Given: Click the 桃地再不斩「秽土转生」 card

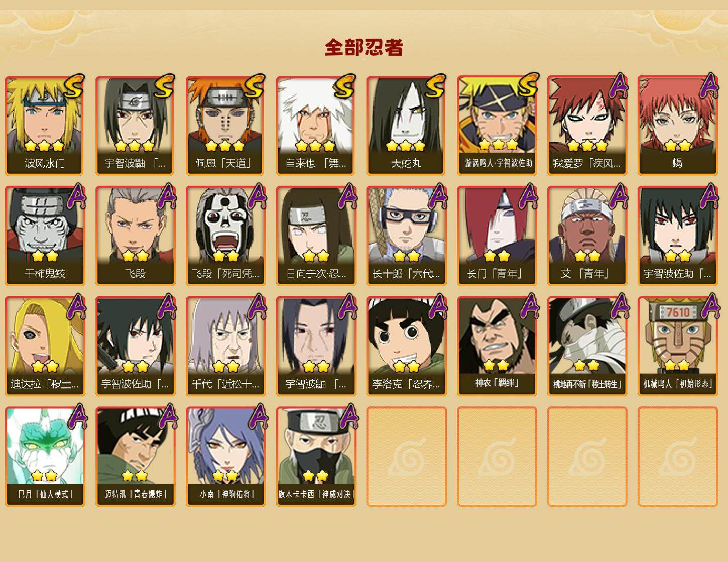Looking at the screenshot, I should [587, 346].
